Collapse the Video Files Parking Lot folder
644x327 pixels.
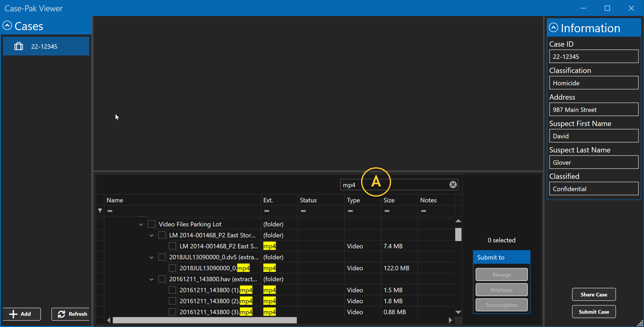point(141,224)
